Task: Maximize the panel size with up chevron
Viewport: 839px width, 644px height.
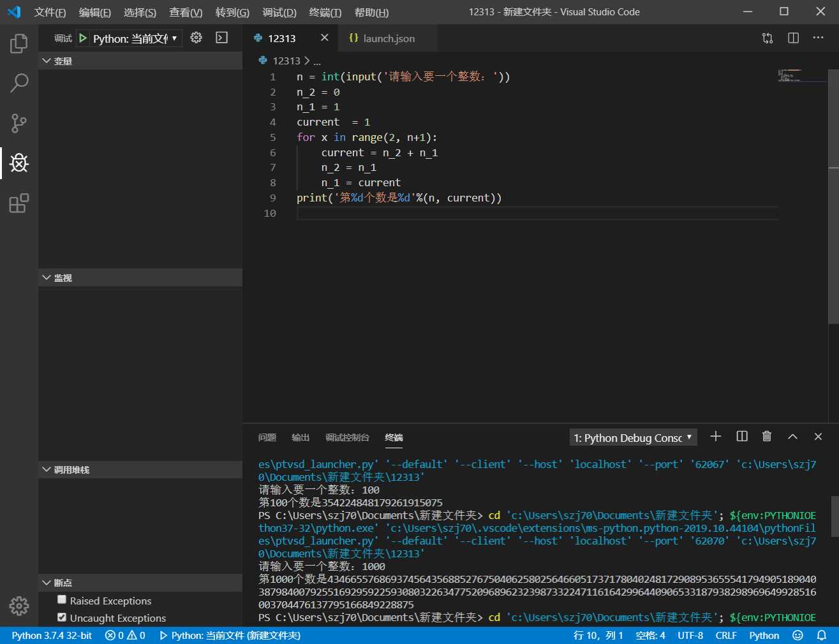Action: pyautogui.click(x=792, y=437)
